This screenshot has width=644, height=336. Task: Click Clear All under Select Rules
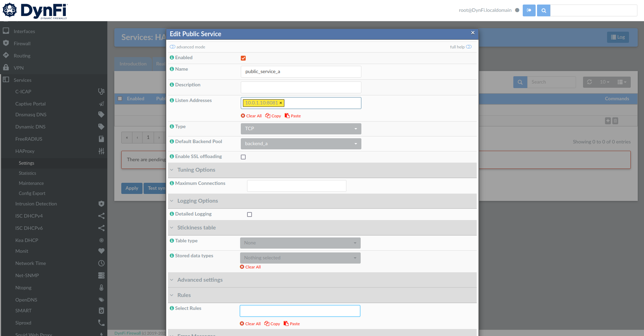coord(250,324)
